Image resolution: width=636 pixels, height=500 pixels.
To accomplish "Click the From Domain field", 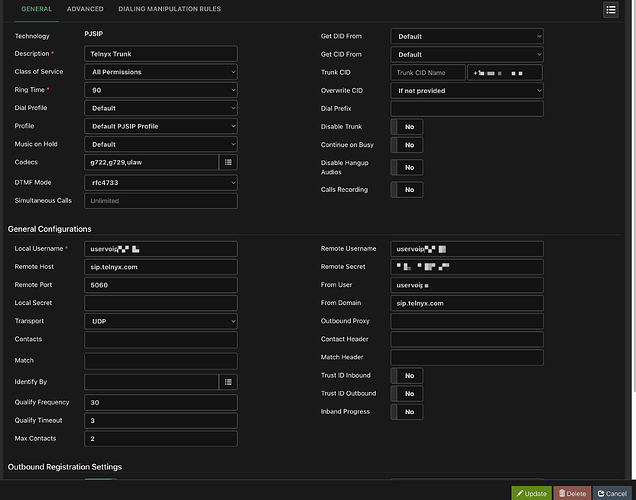I will tap(467, 303).
